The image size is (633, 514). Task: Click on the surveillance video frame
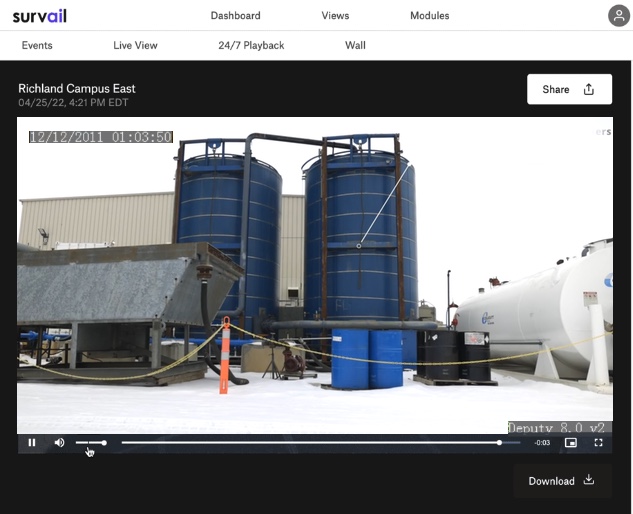[x=315, y=270]
